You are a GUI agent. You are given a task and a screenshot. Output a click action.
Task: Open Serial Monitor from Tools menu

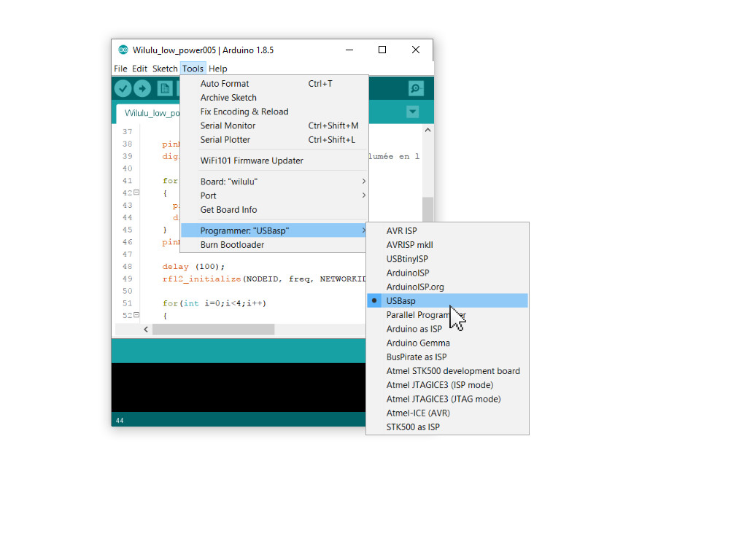(274, 125)
